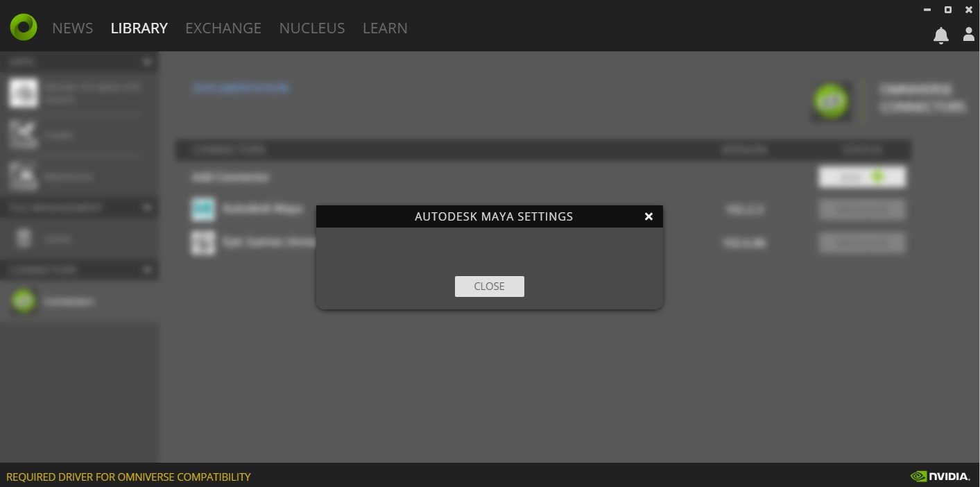Click the Add Connector button
This screenshot has height=487, width=980.
coord(862,177)
